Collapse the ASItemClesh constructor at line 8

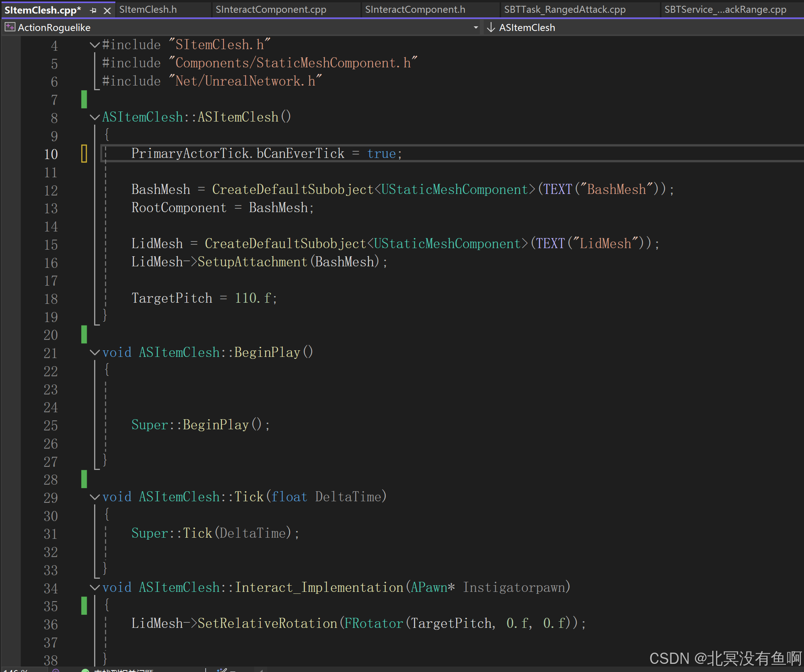point(94,117)
